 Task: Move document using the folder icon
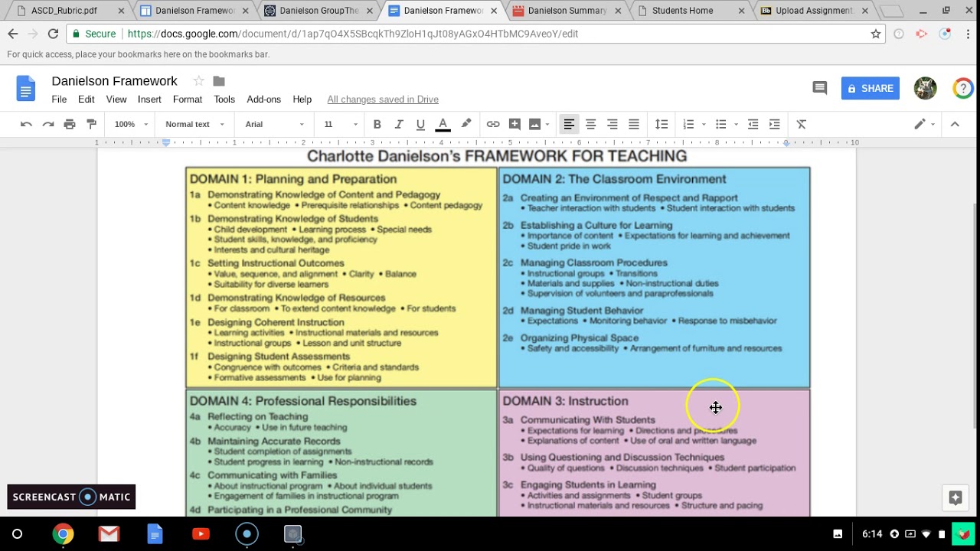click(x=219, y=81)
